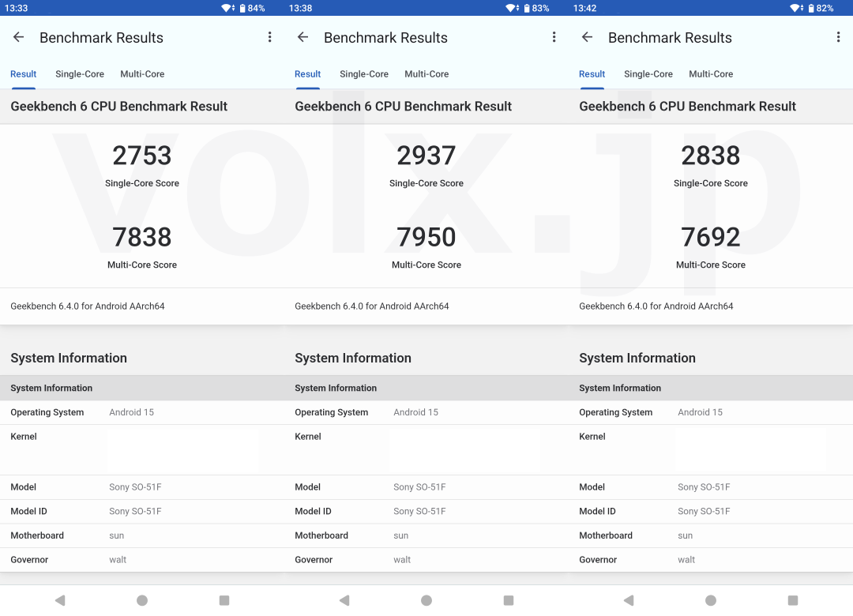853x616 pixels.
Task: Tap the status bar clock reading 13:38
Action: click(x=300, y=8)
